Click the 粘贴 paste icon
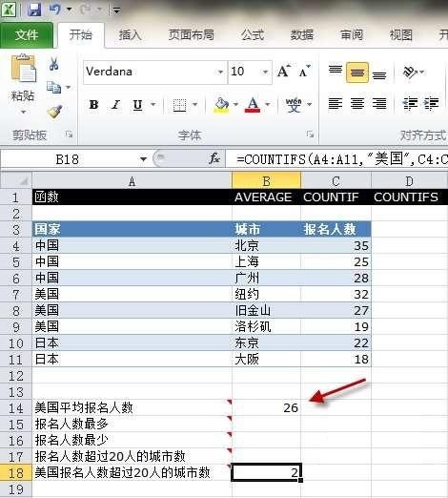The width and height of the screenshot is (448, 498). click(x=23, y=69)
